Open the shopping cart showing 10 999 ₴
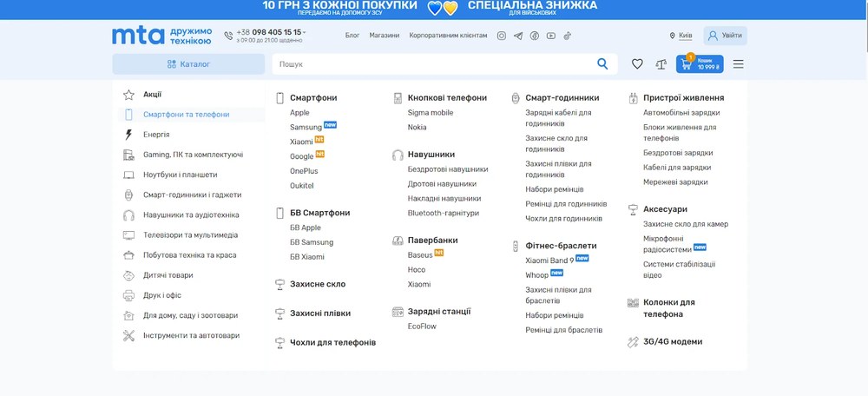 (700, 63)
